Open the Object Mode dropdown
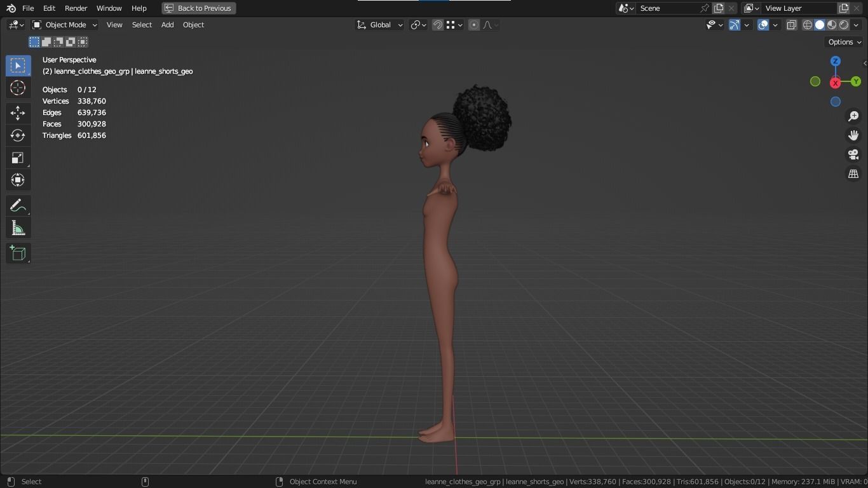Image resolution: width=868 pixels, height=488 pixels. 64,25
